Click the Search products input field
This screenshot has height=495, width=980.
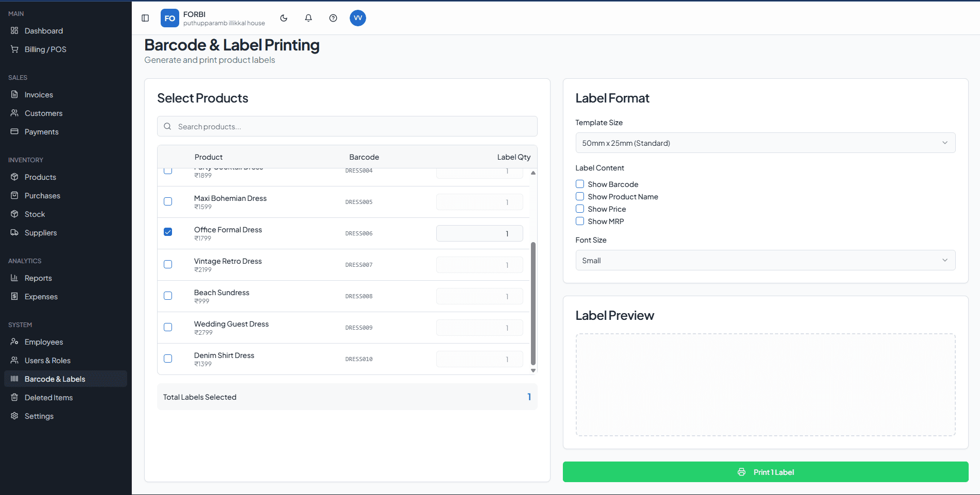coord(355,127)
